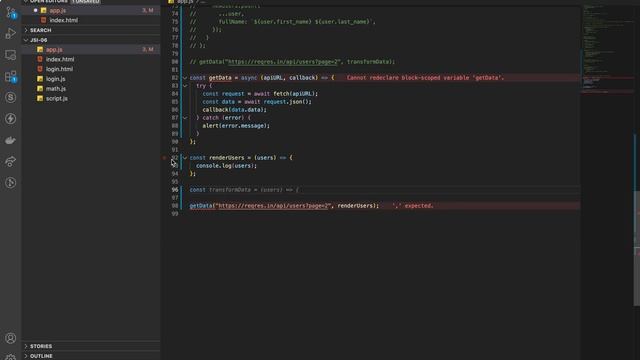Click the math.js file icon
The width and height of the screenshot is (640, 360).
(x=40, y=89)
